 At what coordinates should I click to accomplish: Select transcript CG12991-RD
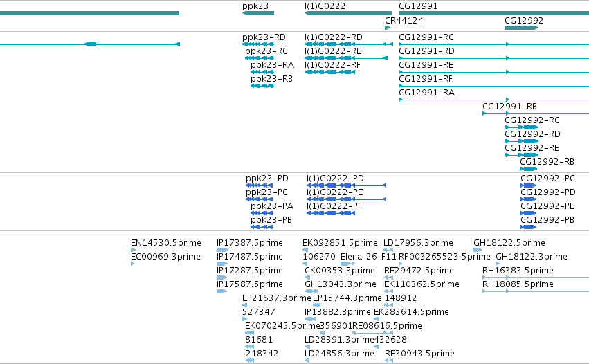493,58
